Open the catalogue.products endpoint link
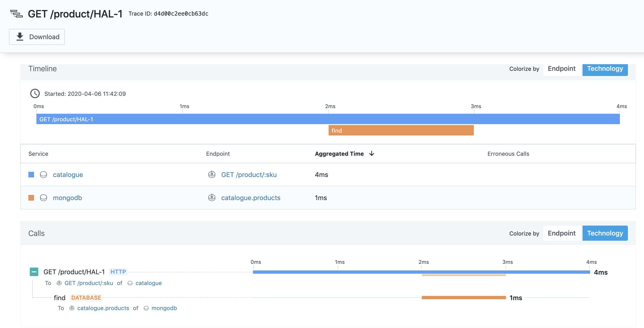This screenshot has height=328, width=644. (251, 198)
